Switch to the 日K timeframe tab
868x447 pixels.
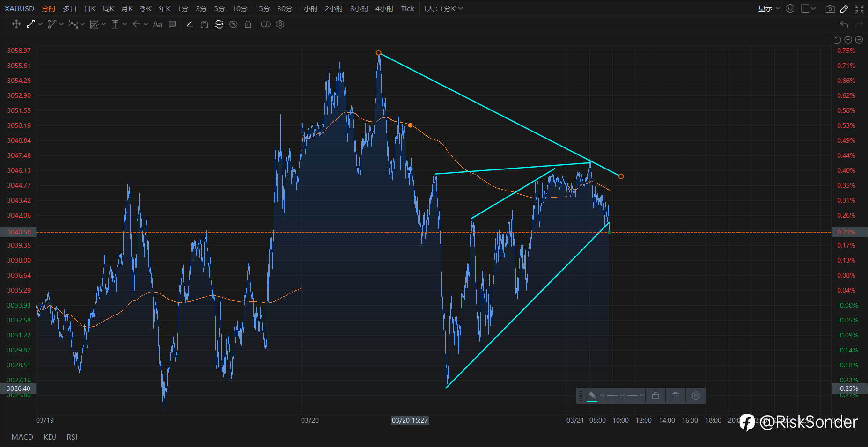89,9
